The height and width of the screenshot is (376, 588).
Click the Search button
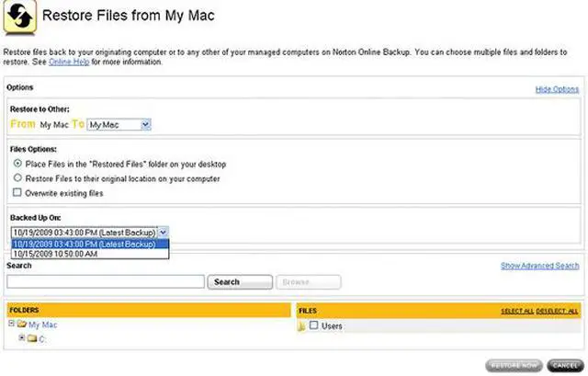coord(240,282)
